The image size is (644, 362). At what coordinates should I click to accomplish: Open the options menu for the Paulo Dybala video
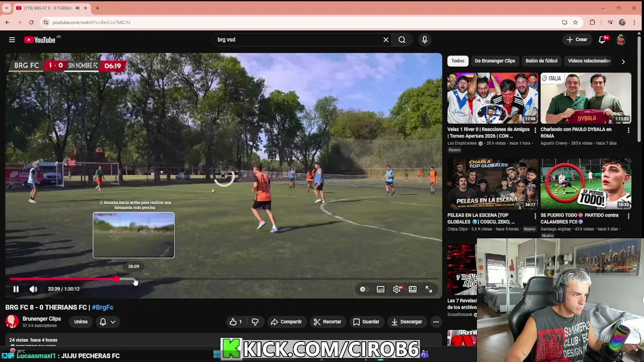pyautogui.click(x=628, y=130)
